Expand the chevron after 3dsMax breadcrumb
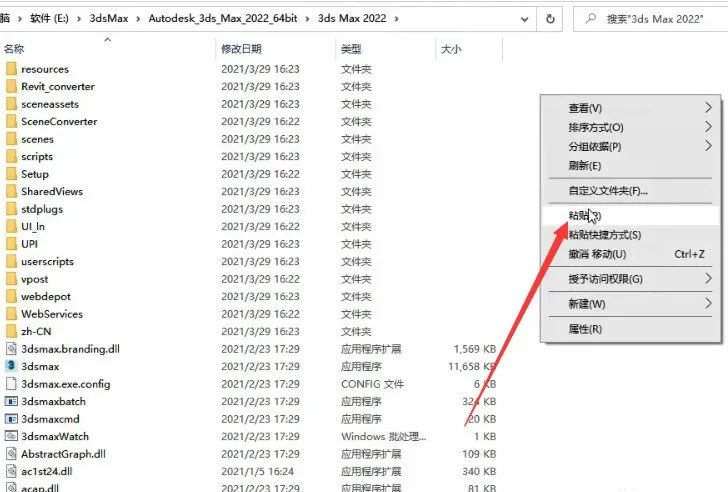Screen dimensions: 728x492 tap(138, 19)
